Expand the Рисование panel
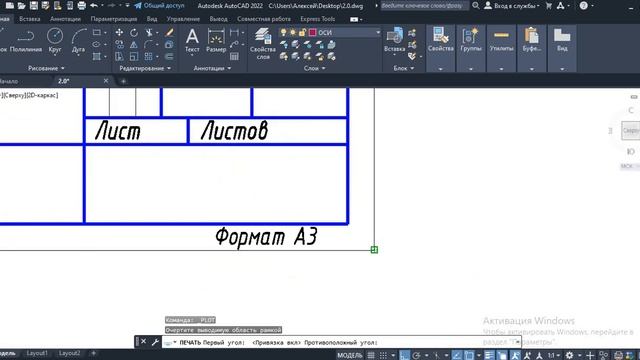 click(x=46, y=68)
